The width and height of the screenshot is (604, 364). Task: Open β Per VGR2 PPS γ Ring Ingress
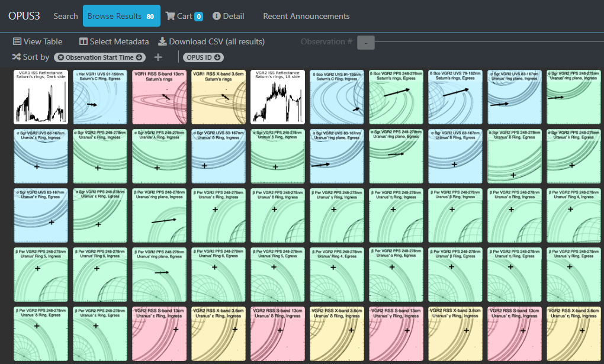point(337,215)
